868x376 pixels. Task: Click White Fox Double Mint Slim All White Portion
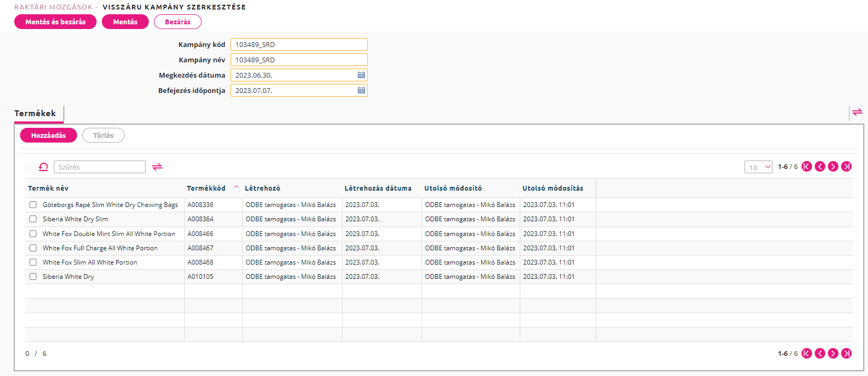coord(109,234)
